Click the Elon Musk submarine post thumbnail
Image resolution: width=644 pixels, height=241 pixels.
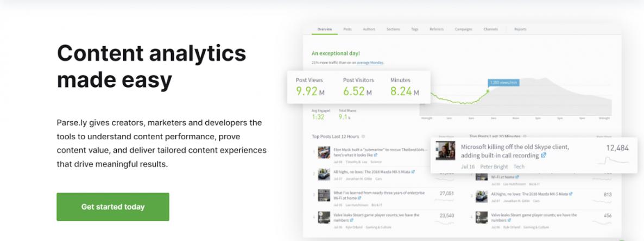point(324,152)
